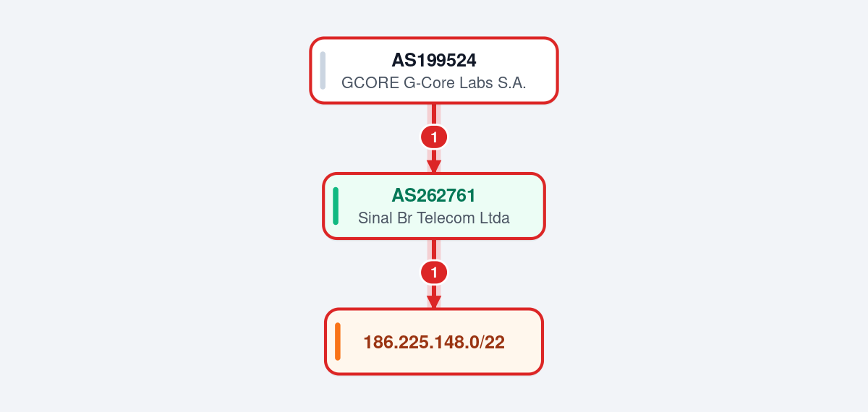Click the arrowhead pointing into 186.225.148.0/22

[x=434, y=303]
